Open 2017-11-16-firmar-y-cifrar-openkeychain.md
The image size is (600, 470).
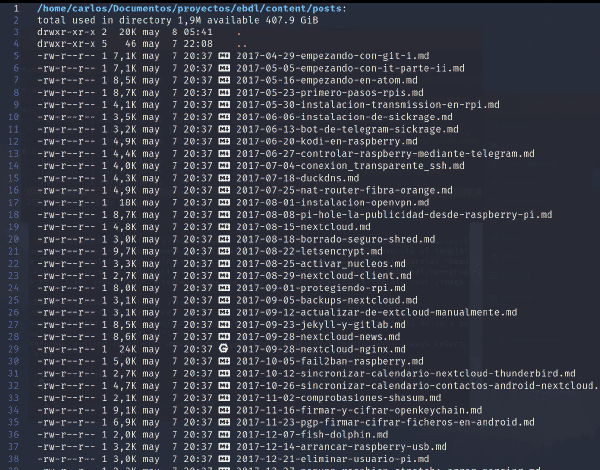tap(359, 410)
